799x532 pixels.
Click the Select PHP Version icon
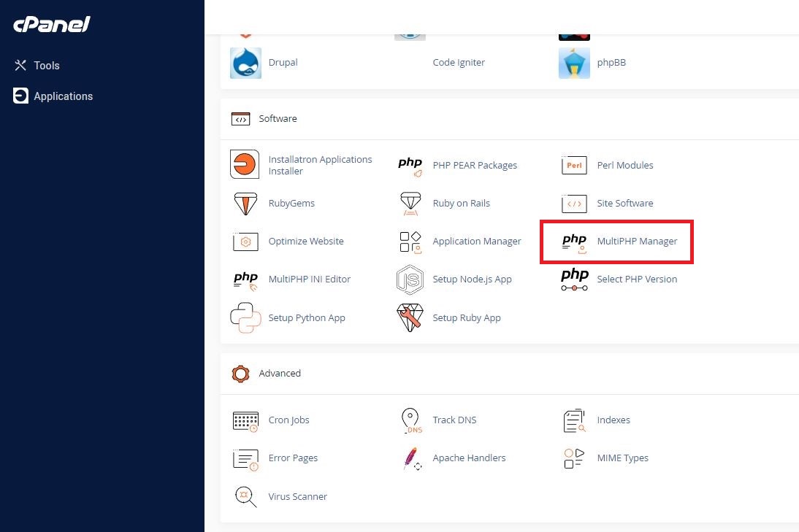574,280
